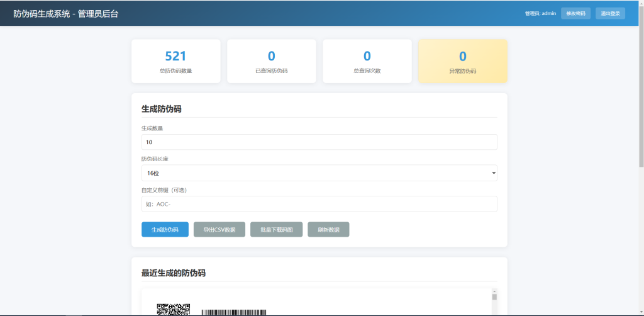The height and width of the screenshot is (316, 644).
Task: Click the page scrollbar up arrow
Action: 641,3
